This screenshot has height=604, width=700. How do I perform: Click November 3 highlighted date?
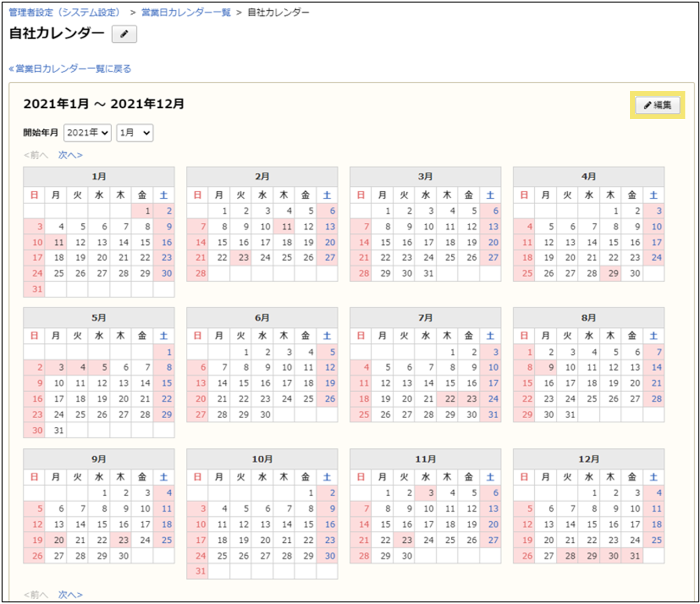click(426, 493)
